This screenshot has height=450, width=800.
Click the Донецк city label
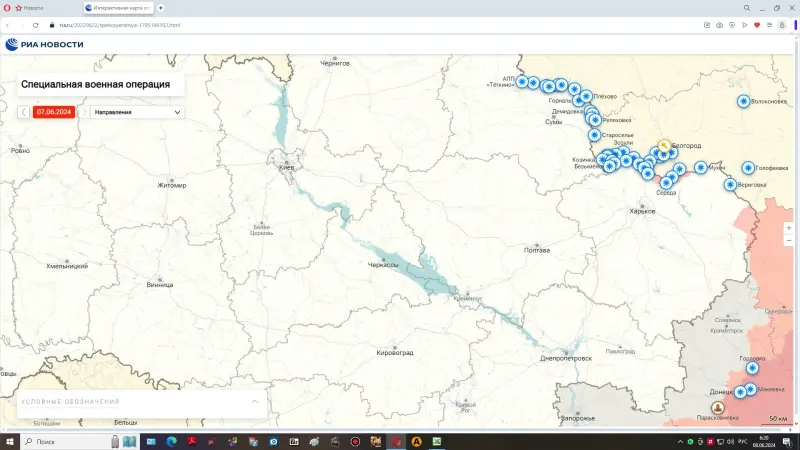click(721, 392)
